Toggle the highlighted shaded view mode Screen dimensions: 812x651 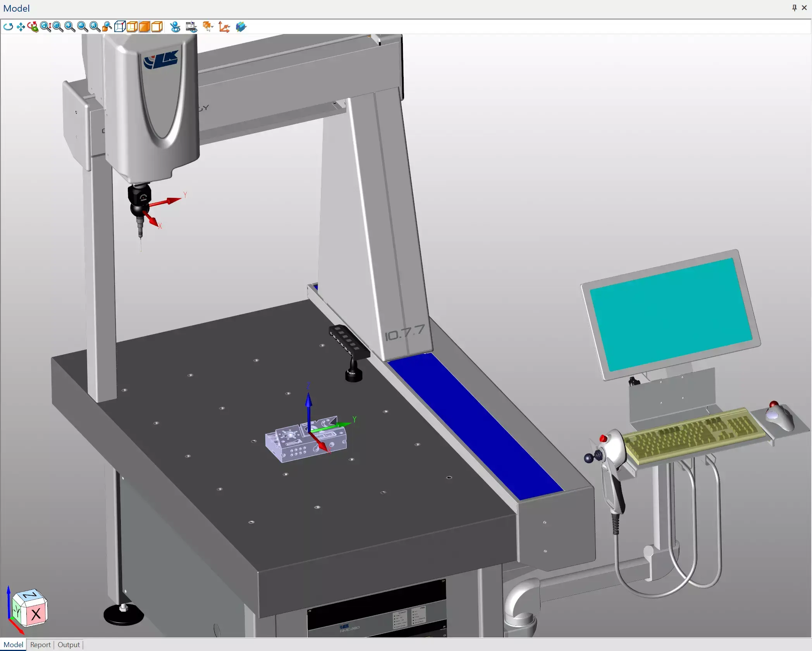point(144,27)
